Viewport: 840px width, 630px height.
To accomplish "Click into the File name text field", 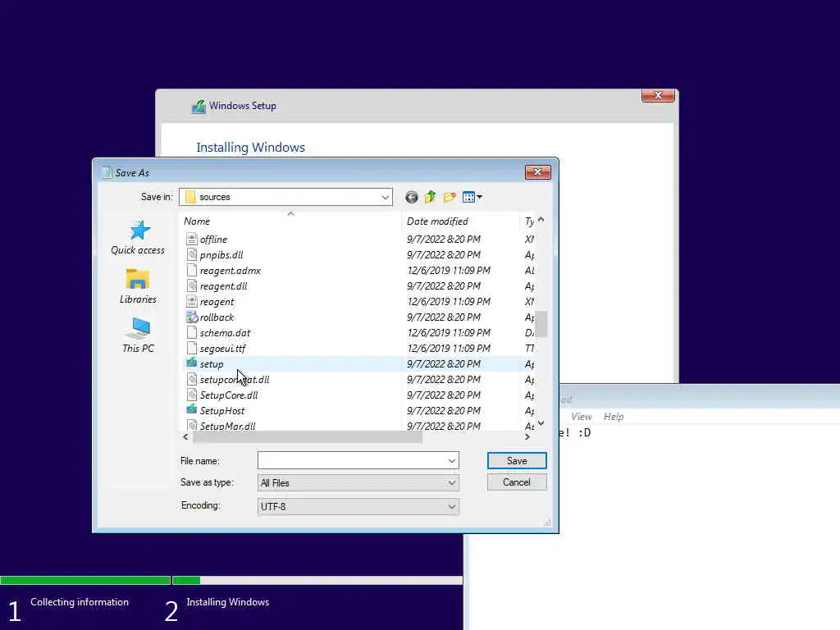I will click(x=351, y=461).
